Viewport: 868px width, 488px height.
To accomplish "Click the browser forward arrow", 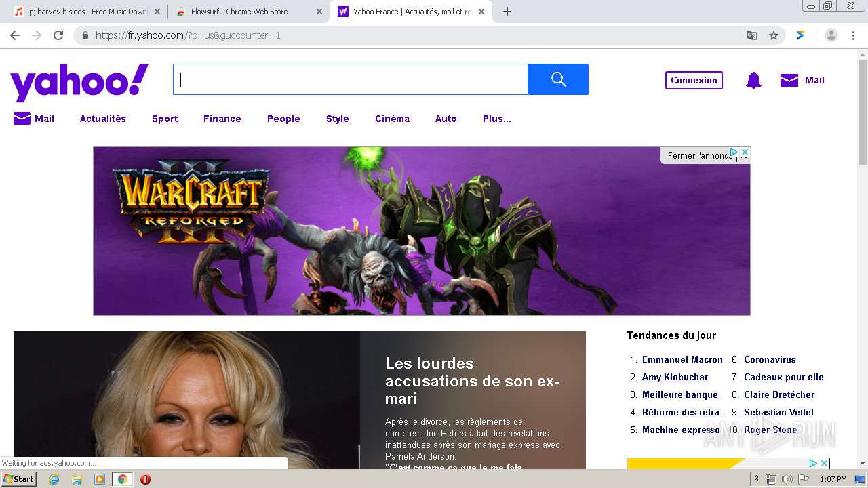I will [x=37, y=35].
